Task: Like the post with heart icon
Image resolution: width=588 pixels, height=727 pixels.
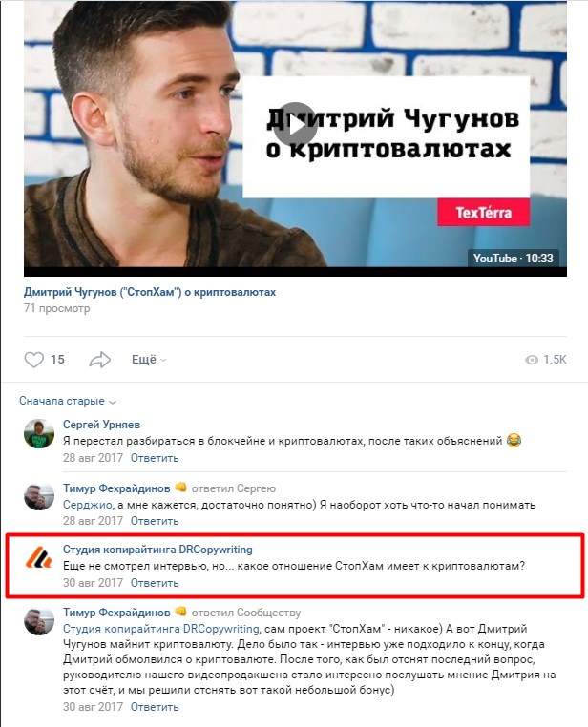Action: (33, 360)
